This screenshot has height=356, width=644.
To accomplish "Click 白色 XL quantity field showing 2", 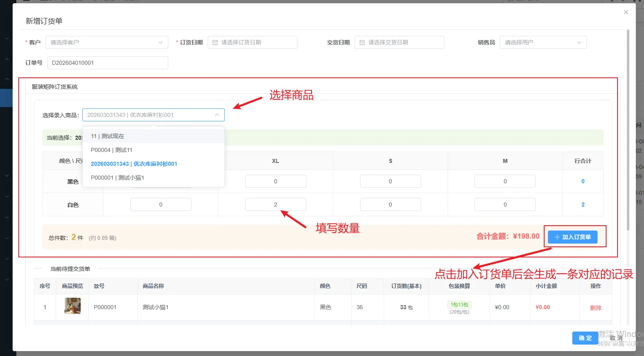I will pos(275,204).
